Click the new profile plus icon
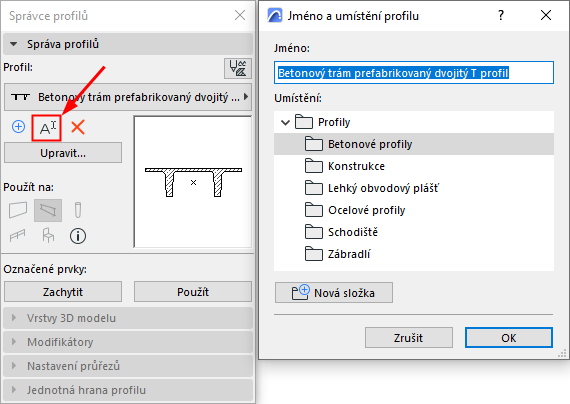 pos(19,127)
